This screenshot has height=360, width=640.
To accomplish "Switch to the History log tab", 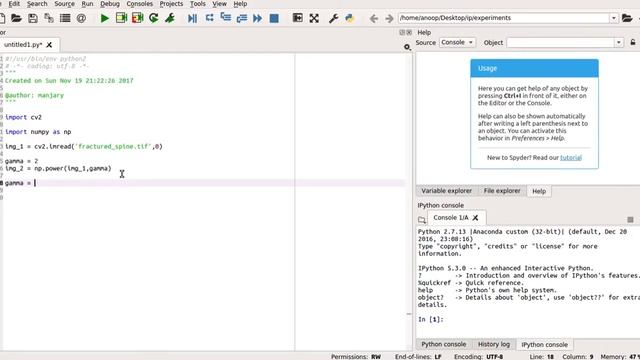I will click(x=493, y=344).
